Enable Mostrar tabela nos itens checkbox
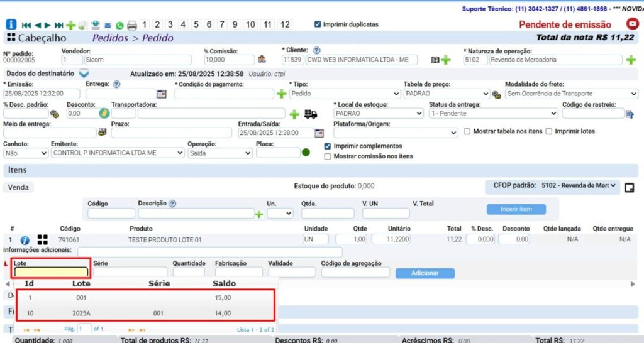Screen dimensions: 644x343 [x=467, y=131]
